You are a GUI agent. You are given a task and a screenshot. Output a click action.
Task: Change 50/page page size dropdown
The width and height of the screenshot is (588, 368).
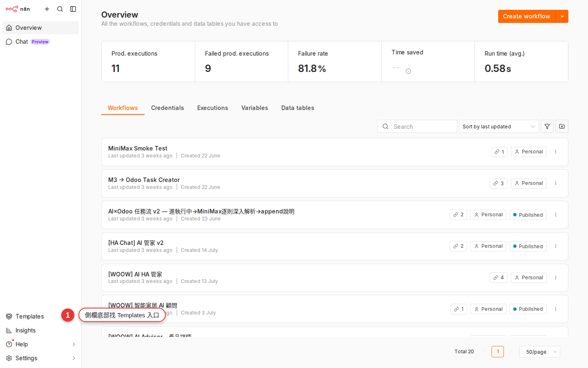click(x=540, y=352)
